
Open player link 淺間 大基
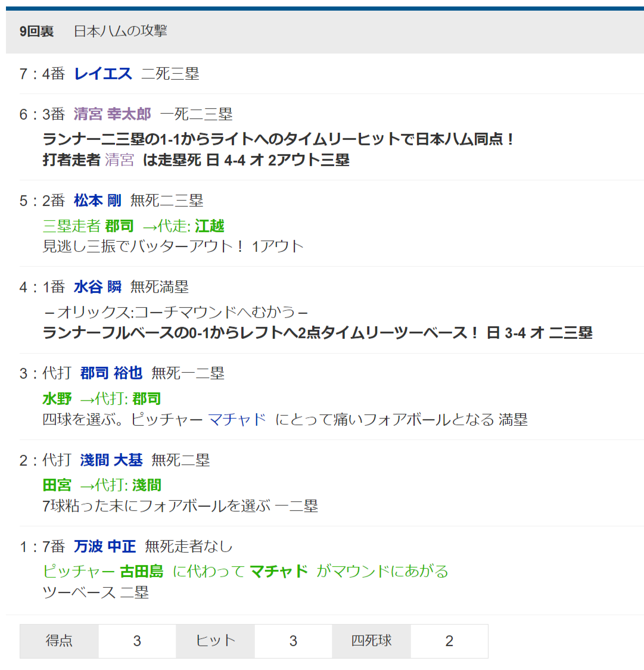pos(111,460)
